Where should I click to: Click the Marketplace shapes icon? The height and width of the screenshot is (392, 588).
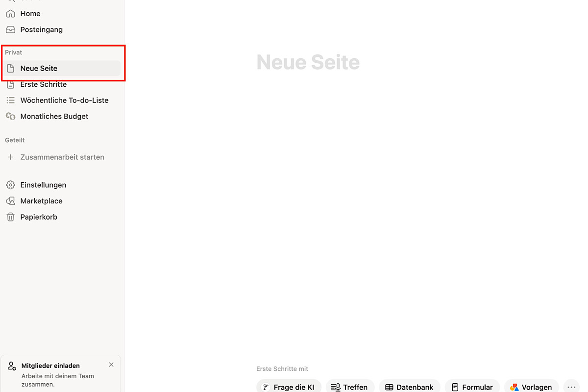click(10, 201)
